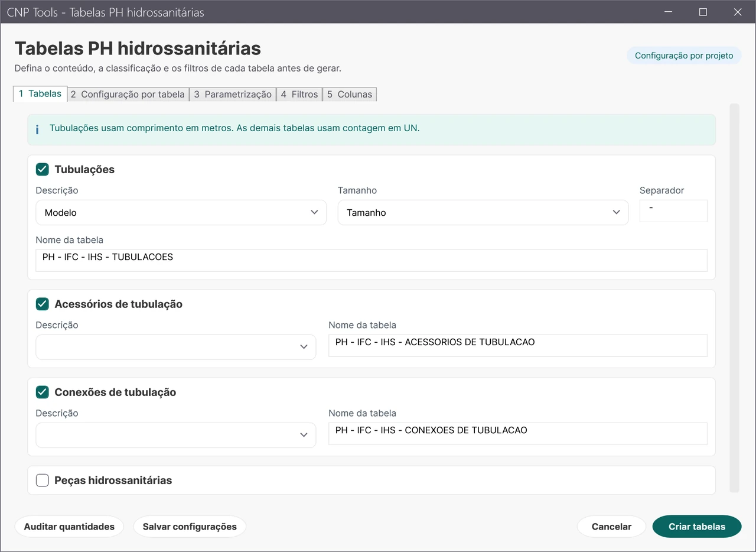
Task: Click Salvar configurações button
Action: 190,527
